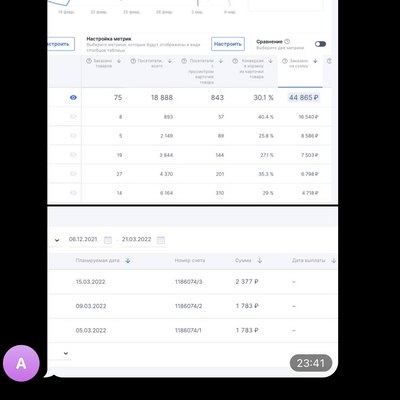Image resolution: width=400 pixels, height=400 pixels.
Task: Click the purple A avatar
Action: tap(21, 363)
